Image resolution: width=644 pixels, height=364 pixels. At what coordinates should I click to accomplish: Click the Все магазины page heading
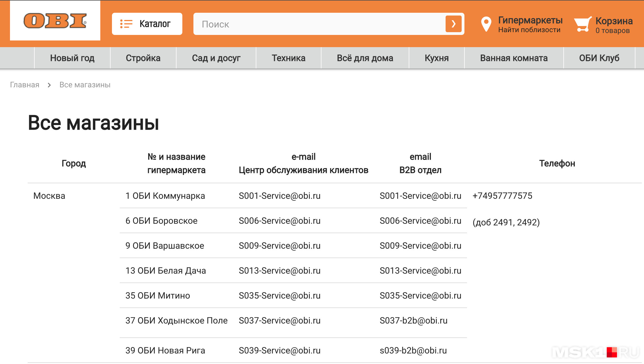94,123
